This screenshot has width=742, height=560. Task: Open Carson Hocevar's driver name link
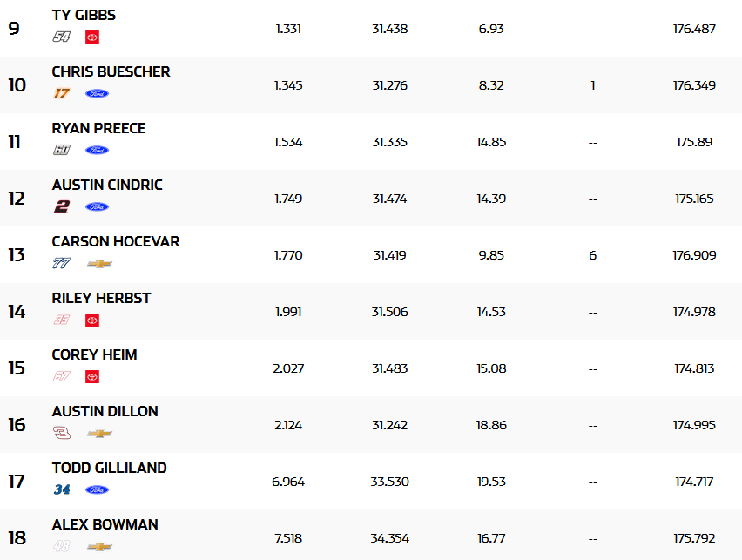pos(115,241)
